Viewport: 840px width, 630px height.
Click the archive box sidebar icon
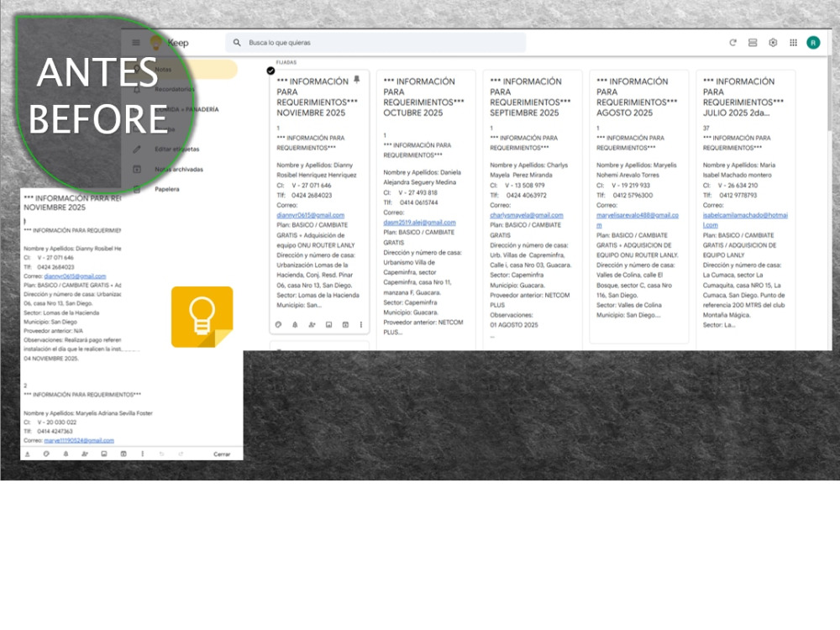click(x=137, y=170)
